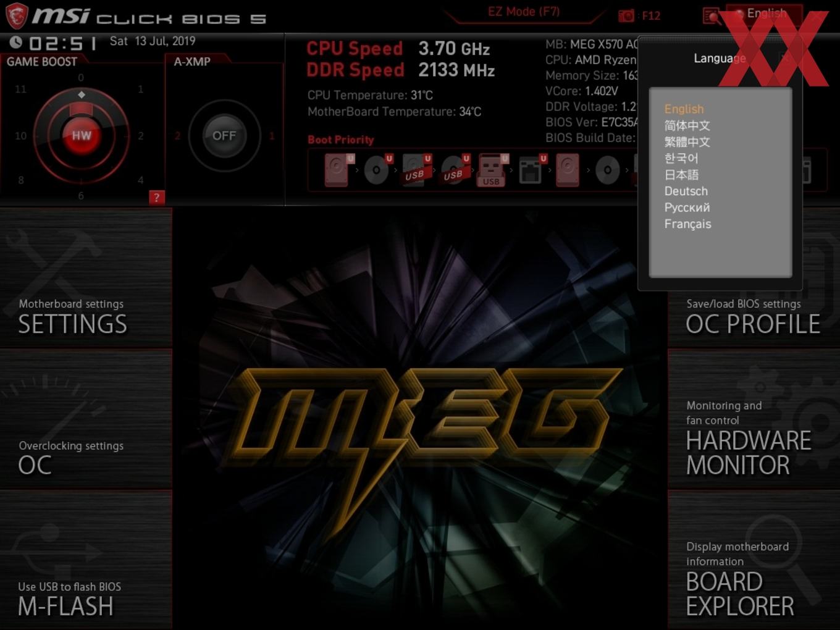Open M-FLASH to flash BIOS
The height and width of the screenshot is (630, 840).
86,560
